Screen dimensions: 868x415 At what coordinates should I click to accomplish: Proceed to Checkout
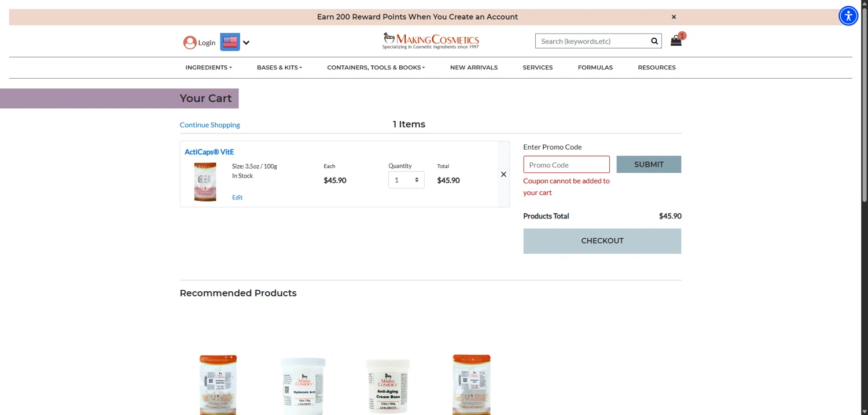[x=602, y=241]
